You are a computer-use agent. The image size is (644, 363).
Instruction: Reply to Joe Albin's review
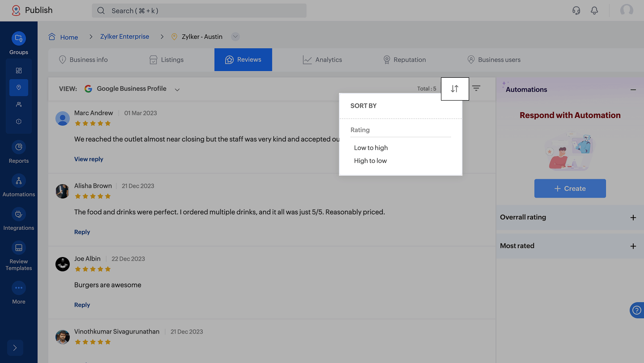[82, 305]
